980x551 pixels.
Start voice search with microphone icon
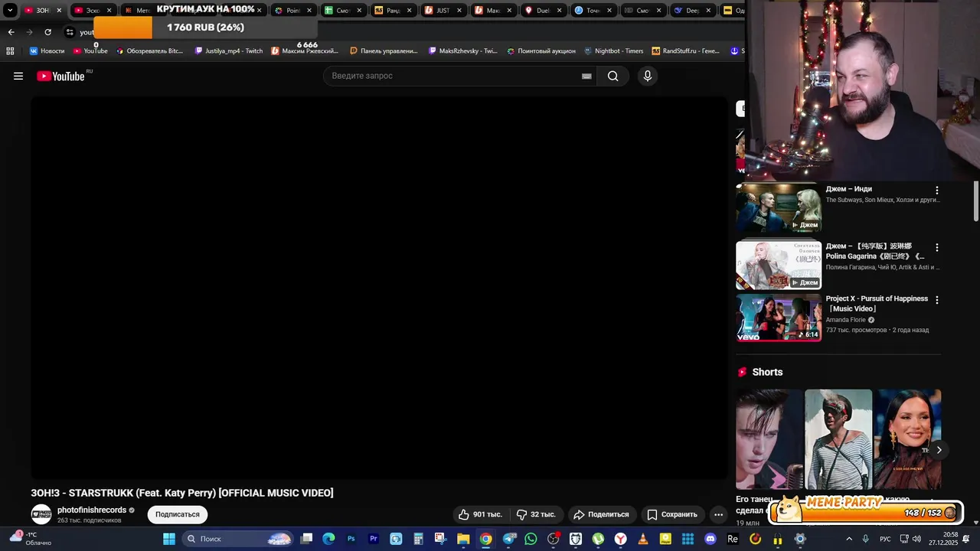click(648, 76)
